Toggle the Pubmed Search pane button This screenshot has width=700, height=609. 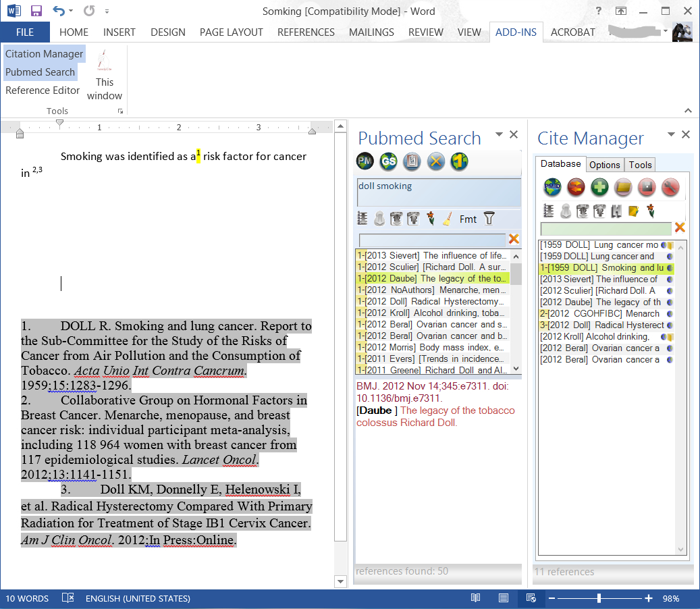coord(41,72)
